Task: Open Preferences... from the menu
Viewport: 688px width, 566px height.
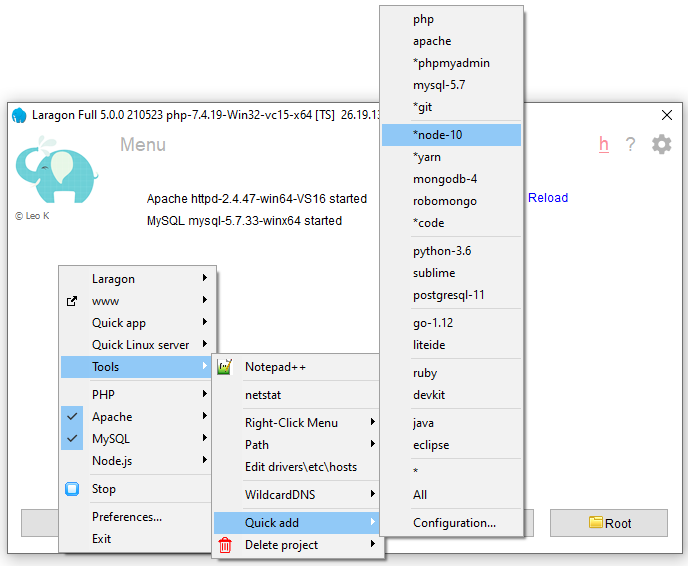Action: (x=137, y=517)
